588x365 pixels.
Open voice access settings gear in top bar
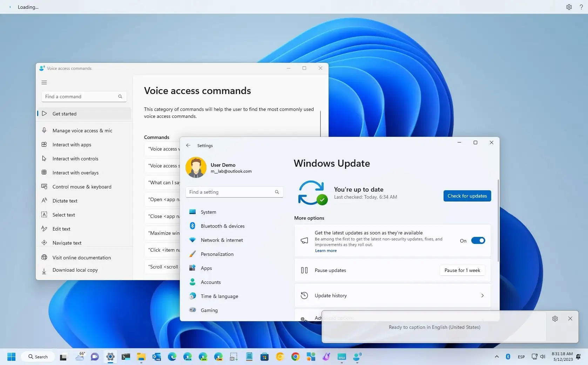pos(569,7)
